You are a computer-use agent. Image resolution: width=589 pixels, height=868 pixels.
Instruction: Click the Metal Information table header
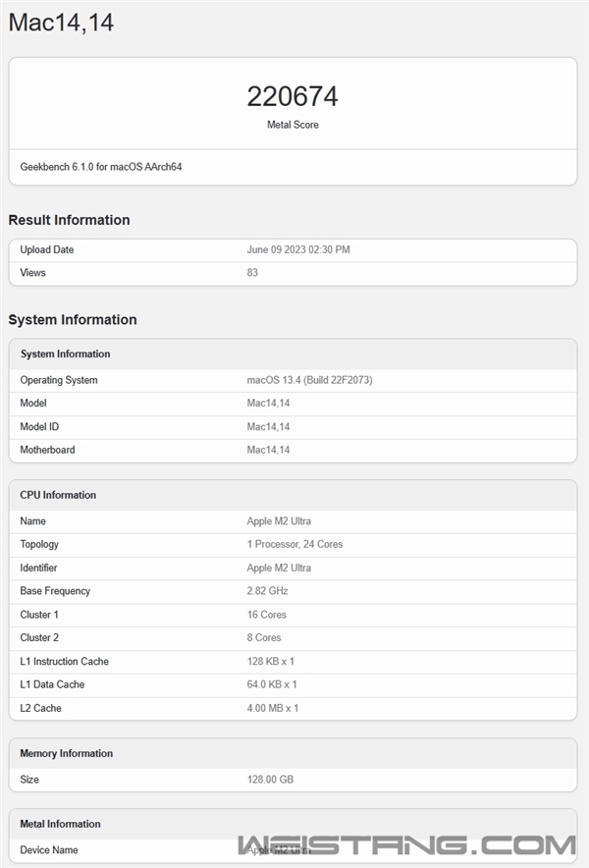(60, 824)
